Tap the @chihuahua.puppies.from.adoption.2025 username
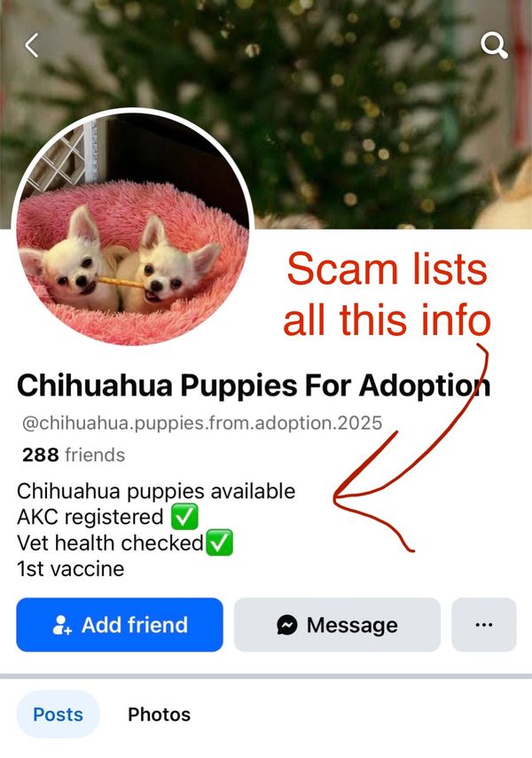The height and width of the screenshot is (758, 532). [x=202, y=423]
